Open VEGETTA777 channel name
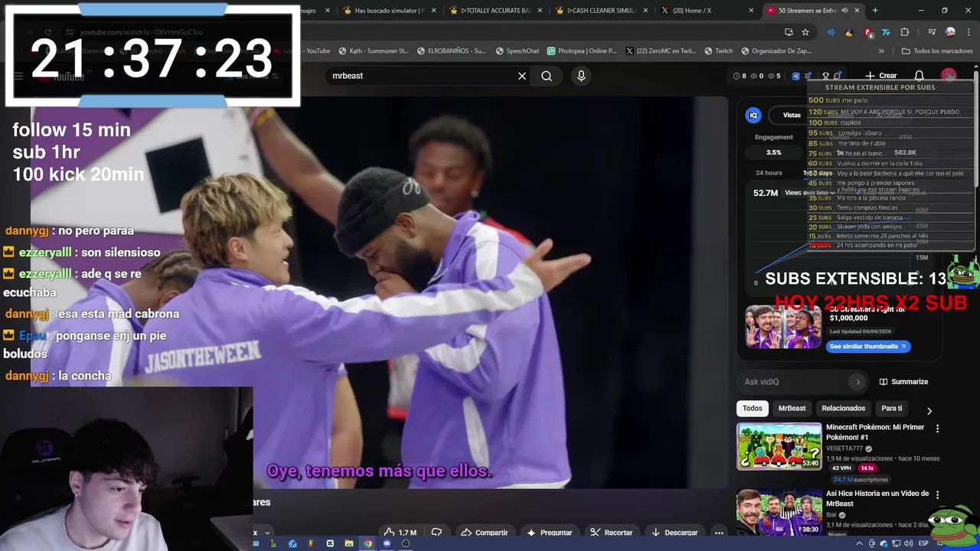Screen dimensions: 980x551 pyautogui.click(x=844, y=448)
